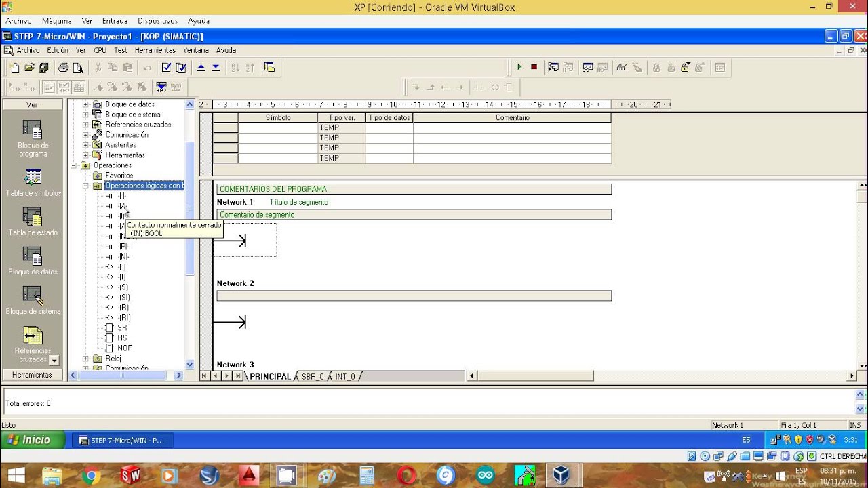This screenshot has width=868, height=488.
Task: Switch to the INT_0 tab
Action: [x=345, y=376]
